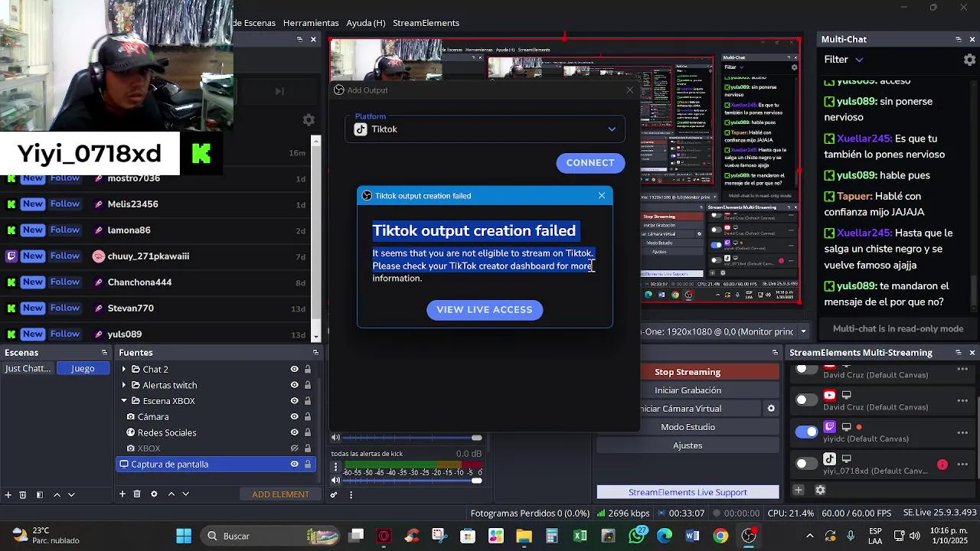Click activity feed vertical scrollbar

pos(316,239)
